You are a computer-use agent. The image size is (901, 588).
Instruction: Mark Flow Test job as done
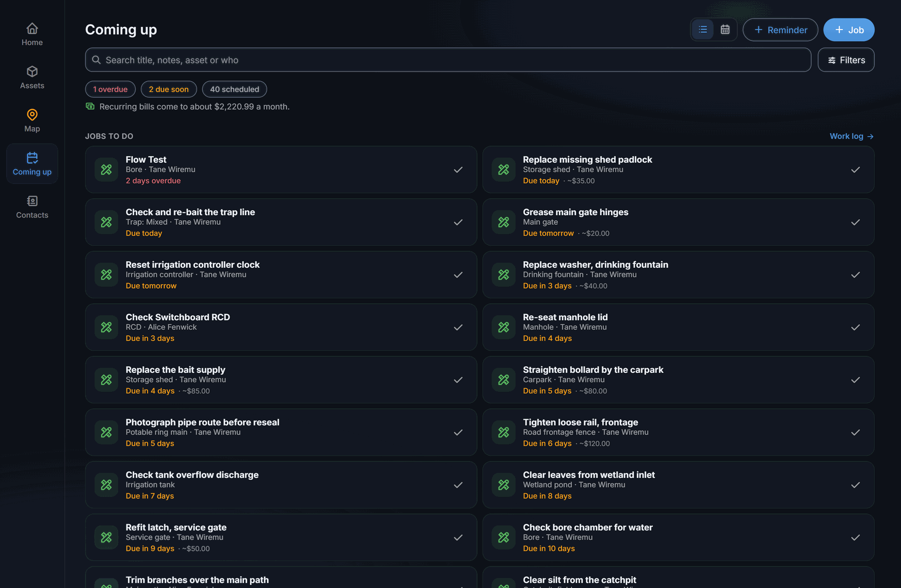458,170
